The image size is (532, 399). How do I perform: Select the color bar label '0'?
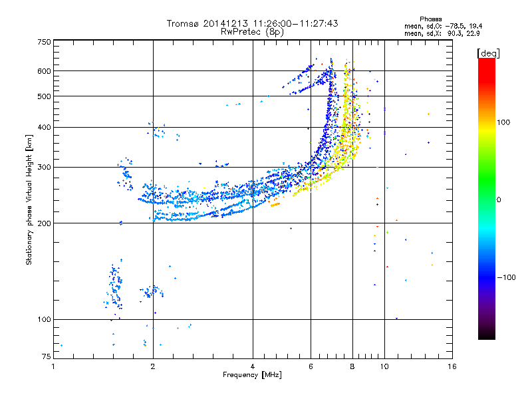pyautogui.click(x=499, y=199)
